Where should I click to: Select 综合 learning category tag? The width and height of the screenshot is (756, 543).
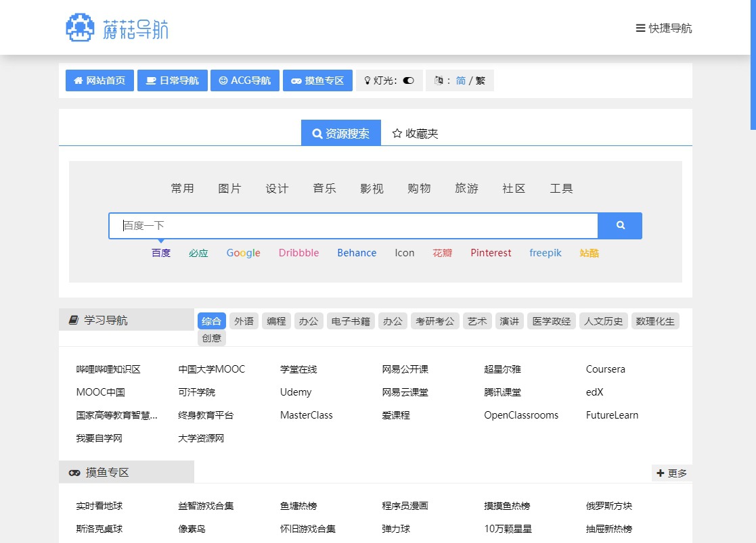point(212,321)
